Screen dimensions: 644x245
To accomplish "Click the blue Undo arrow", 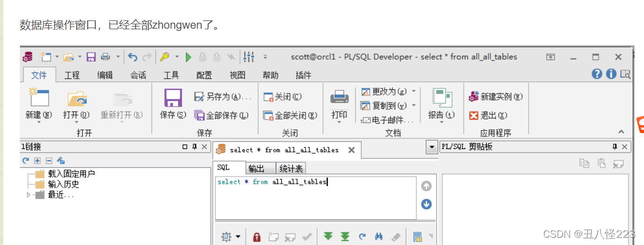I will pyautogui.click(x=132, y=57).
